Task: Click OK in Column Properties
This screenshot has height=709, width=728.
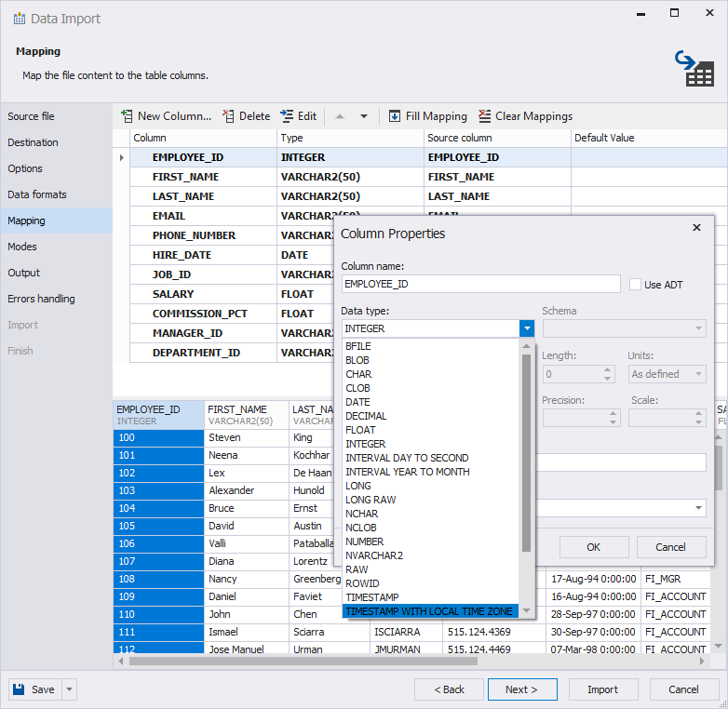Action: coord(594,547)
